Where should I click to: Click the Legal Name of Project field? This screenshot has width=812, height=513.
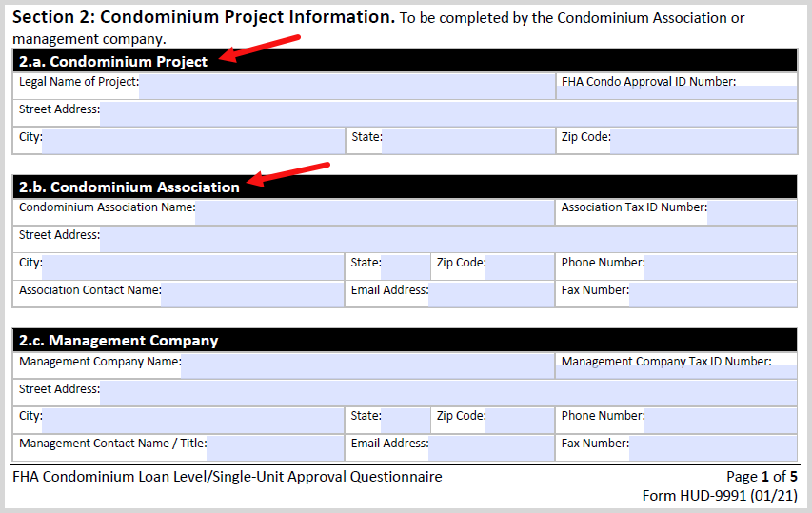(347, 87)
